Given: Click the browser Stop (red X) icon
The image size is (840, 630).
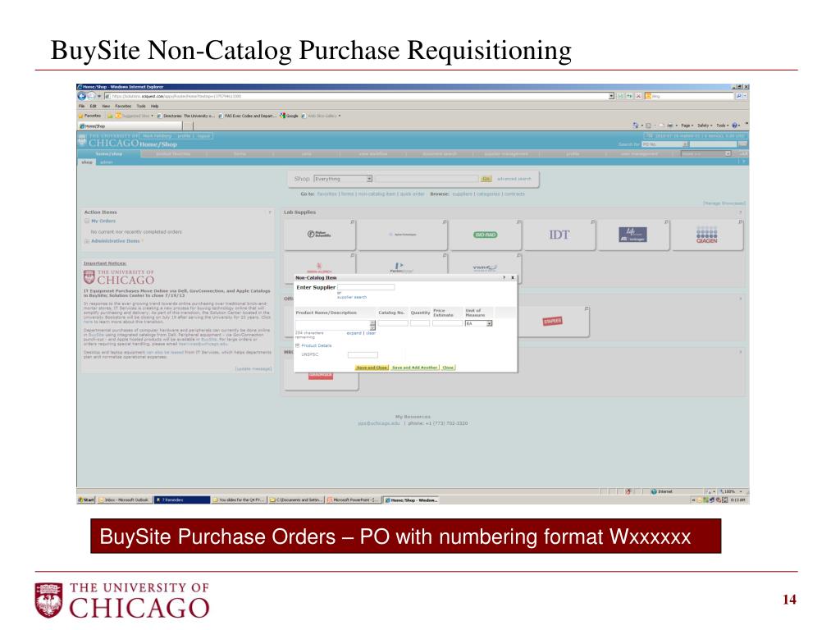Looking at the screenshot, I should [x=638, y=96].
